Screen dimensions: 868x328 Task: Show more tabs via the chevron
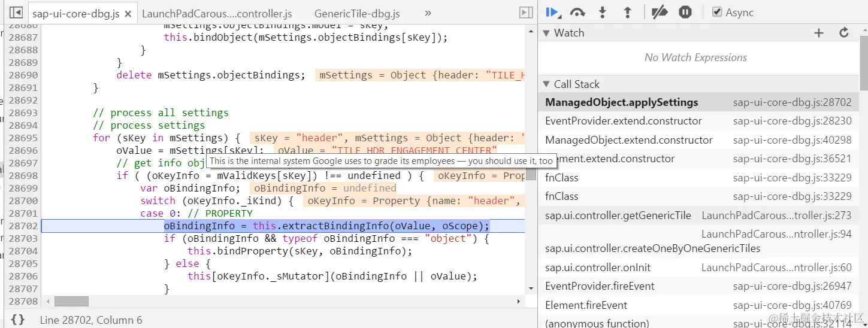pyautogui.click(x=428, y=13)
